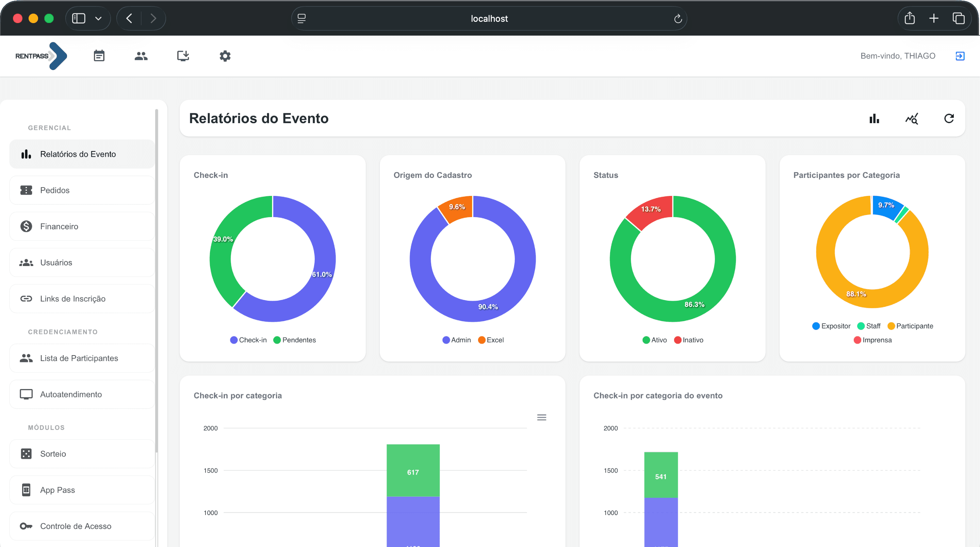Click the analytics query stats icon
This screenshot has height=547, width=980.
912,118
